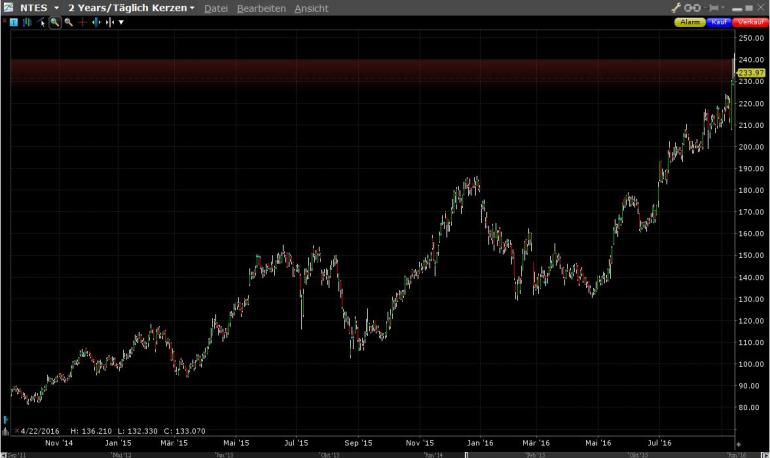Activate the red crosshair tool
Image resolution: width=770 pixels, height=458 pixels.
point(82,22)
